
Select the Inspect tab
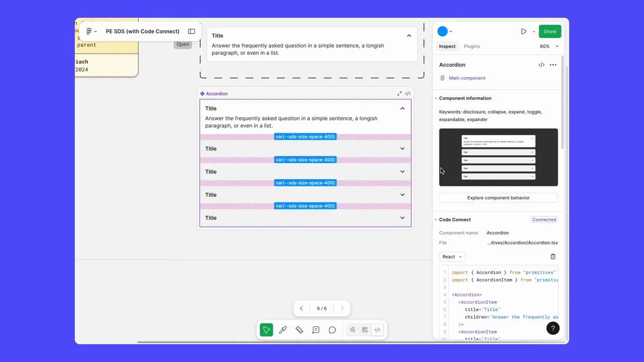pos(447,46)
